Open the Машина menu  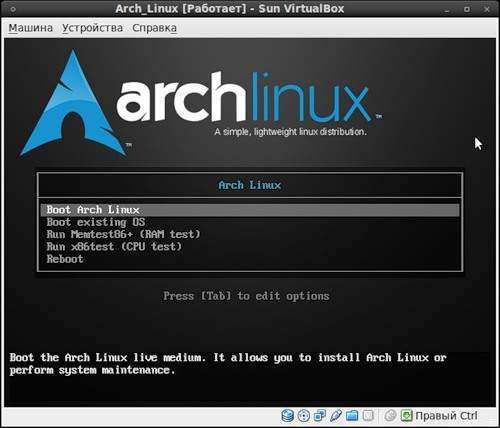click(x=31, y=28)
